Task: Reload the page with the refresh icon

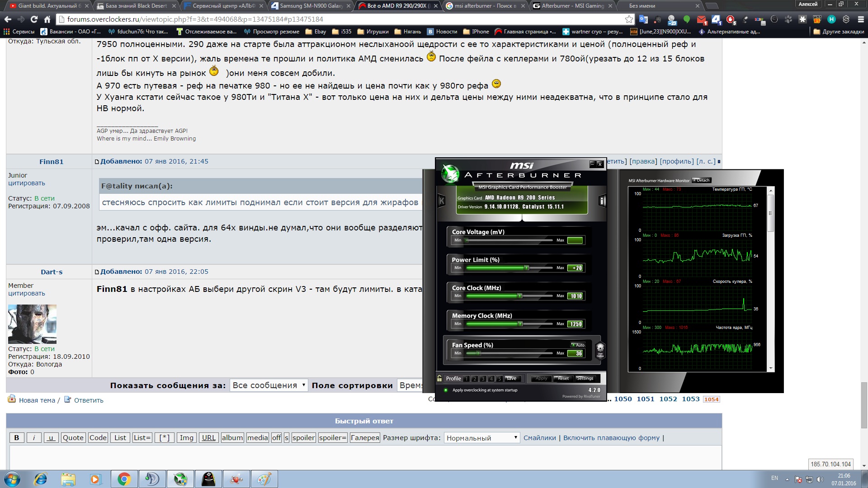Action: click(x=34, y=19)
